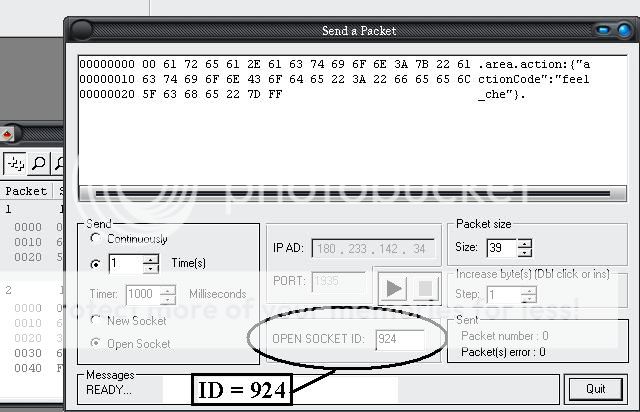Image resolution: width=640 pixels, height=412 pixels.
Task: Click the crosshair target icon in toolbar
Action: pos(15,164)
